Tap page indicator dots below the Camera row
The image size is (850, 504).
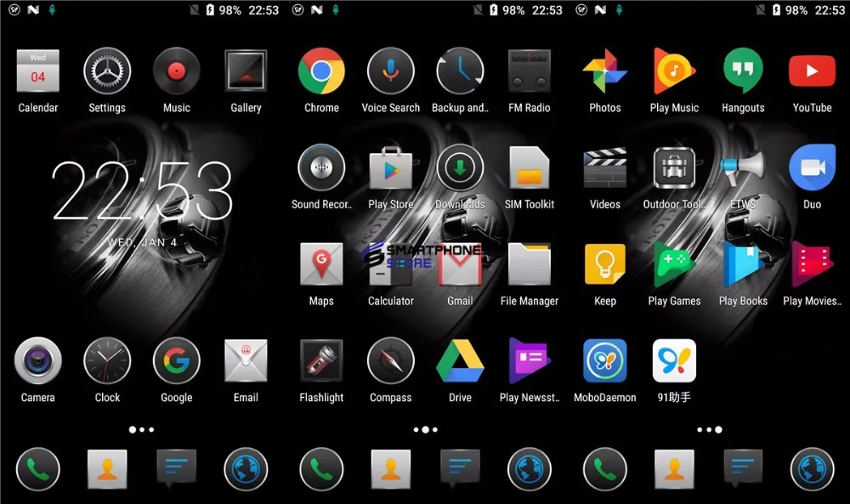coord(141,430)
